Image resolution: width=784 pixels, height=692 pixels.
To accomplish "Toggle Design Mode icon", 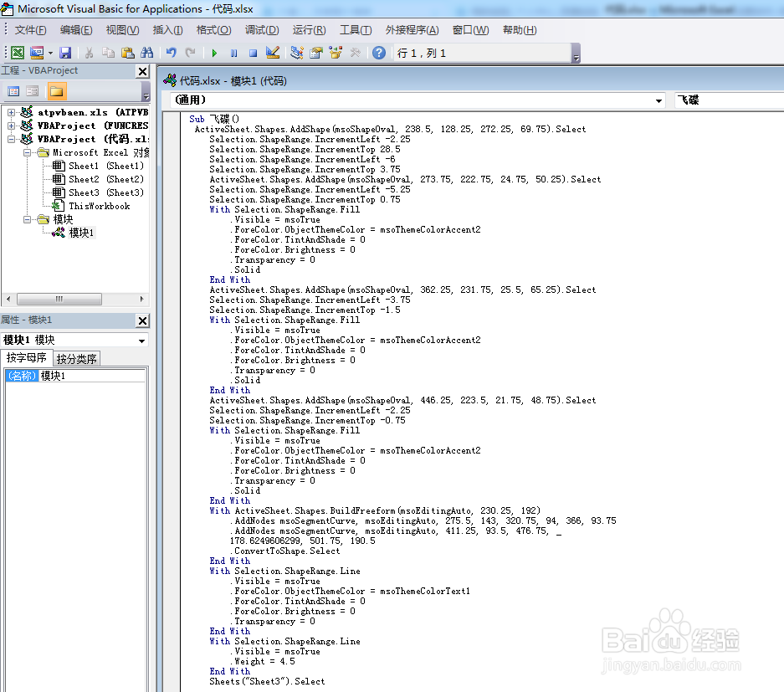I will pyautogui.click(x=273, y=53).
